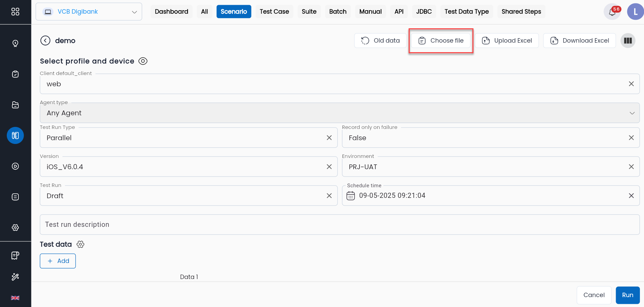Screen dimensions: 644x307
Task: Clear the Client web field value
Action: 631,84
